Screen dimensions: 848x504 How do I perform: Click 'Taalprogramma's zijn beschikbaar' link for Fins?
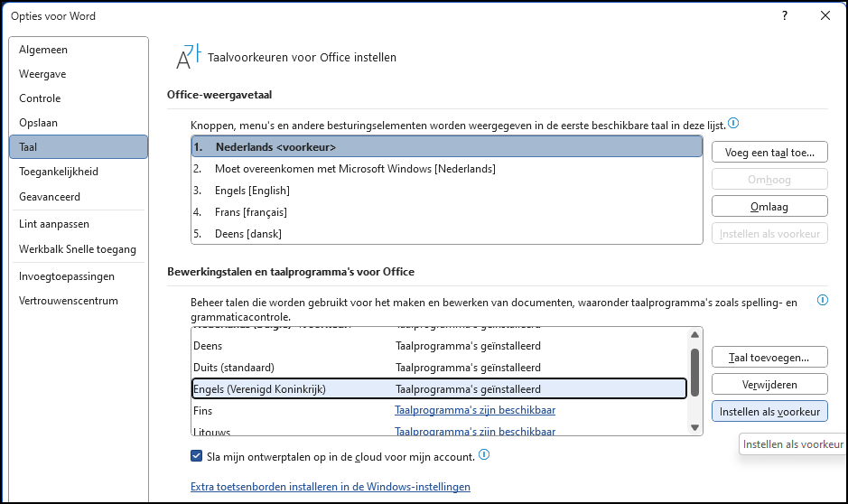[x=475, y=410]
